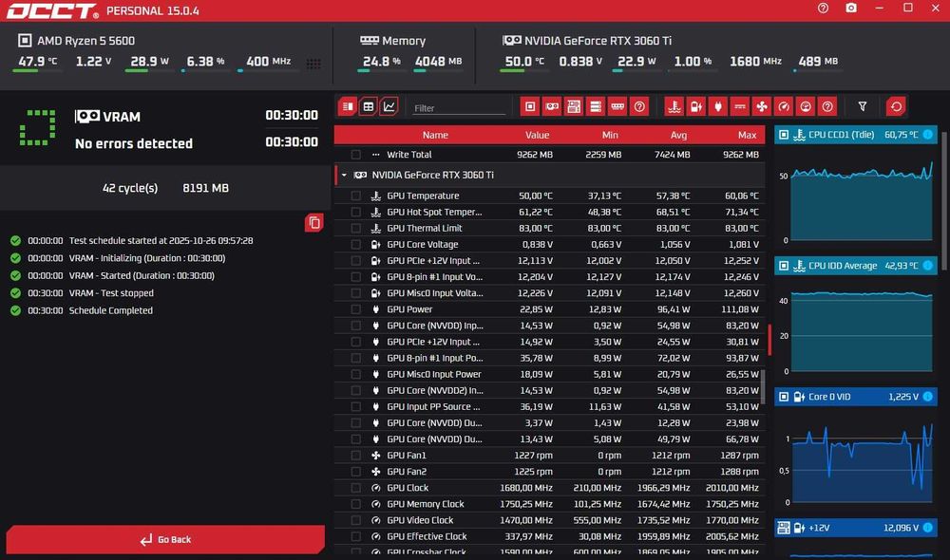Click the Go Back button
The width and height of the screenshot is (950, 560).
[x=165, y=539]
